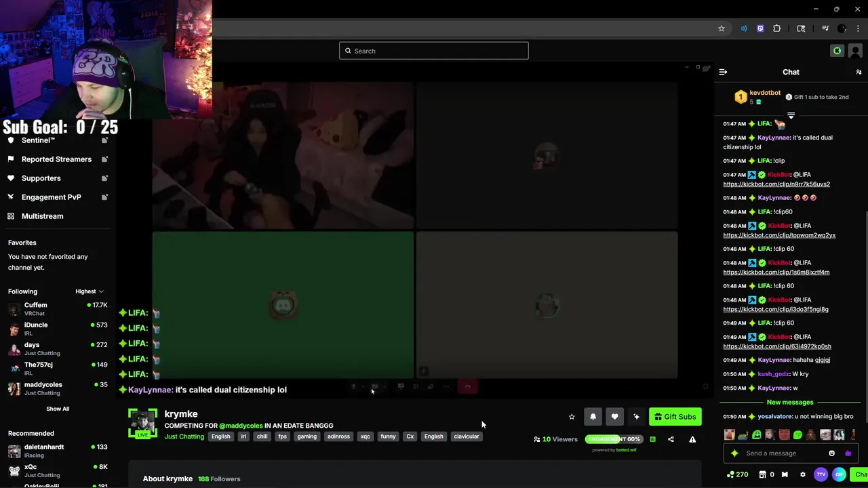Click the sparkle subscribe icon button
868x488 pixels.
click(x=636, y=417)
